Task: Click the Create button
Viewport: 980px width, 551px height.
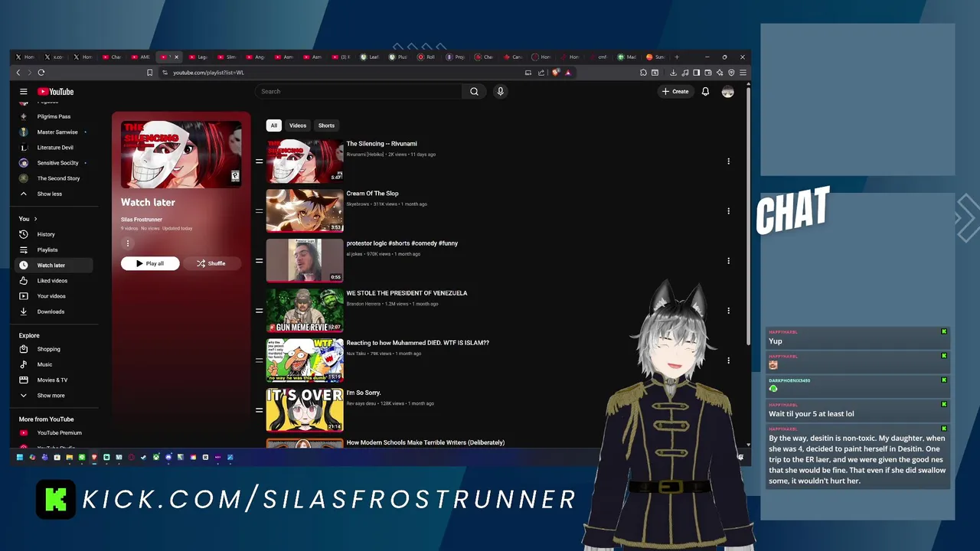Action: pyautogui.click(x=675, y=91)
